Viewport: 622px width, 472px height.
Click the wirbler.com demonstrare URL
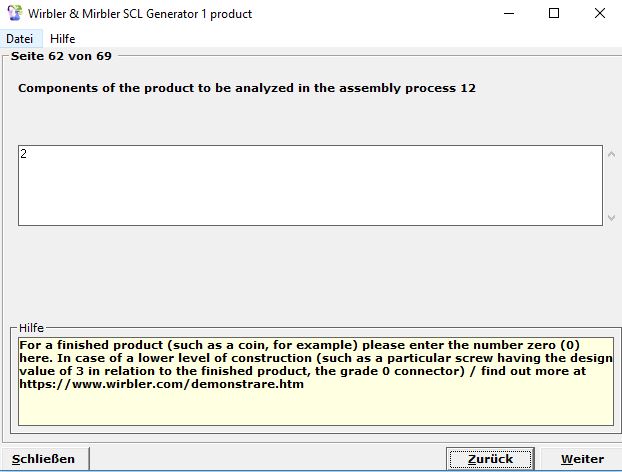click(161, 384)
